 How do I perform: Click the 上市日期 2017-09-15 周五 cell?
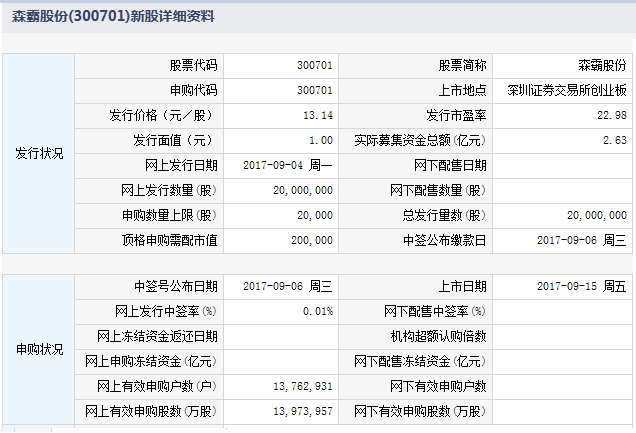(581, 286)
